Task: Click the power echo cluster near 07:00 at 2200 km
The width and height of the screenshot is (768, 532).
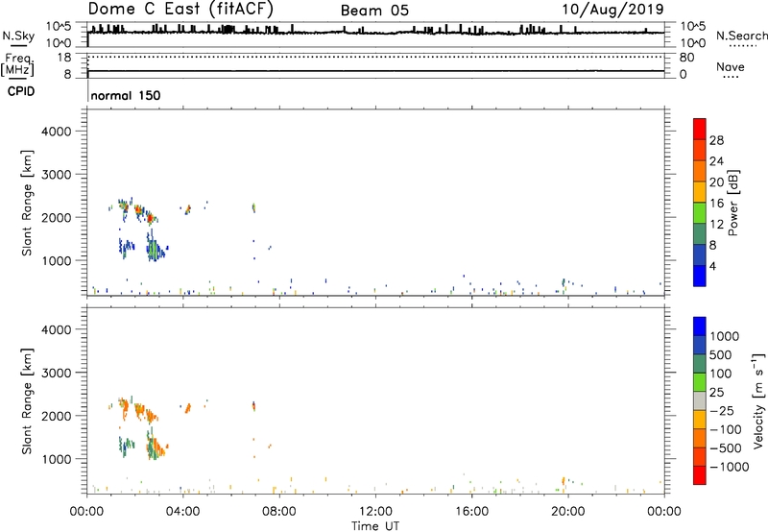Action: pos(253,207)
